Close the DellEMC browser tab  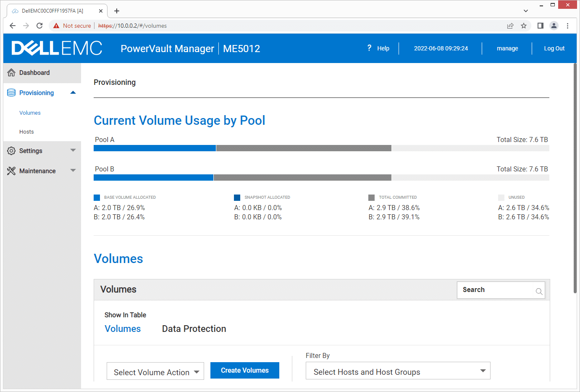tap(101, 11)
